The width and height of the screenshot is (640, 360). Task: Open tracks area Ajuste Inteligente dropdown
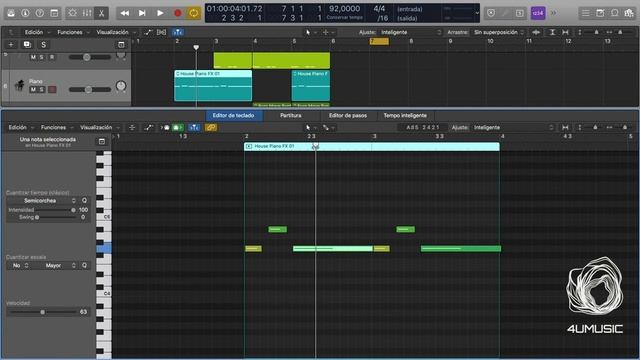point(411,32)
